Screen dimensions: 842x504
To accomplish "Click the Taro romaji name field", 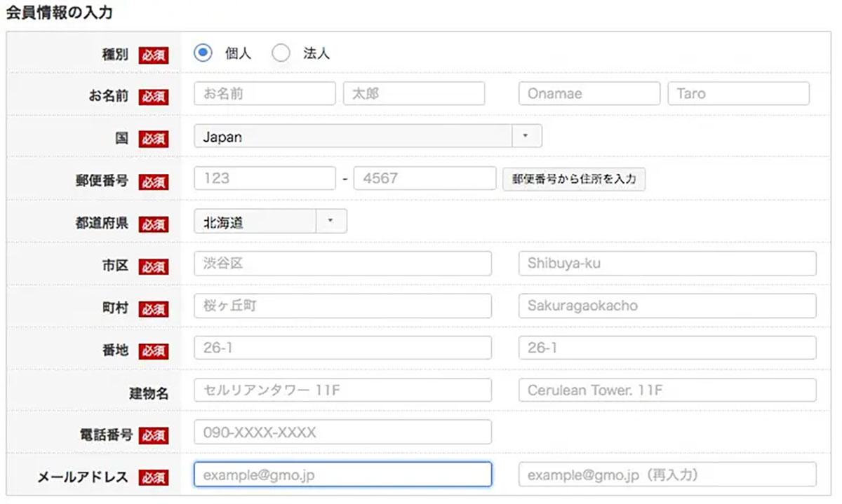I will (x=739, y=93).
